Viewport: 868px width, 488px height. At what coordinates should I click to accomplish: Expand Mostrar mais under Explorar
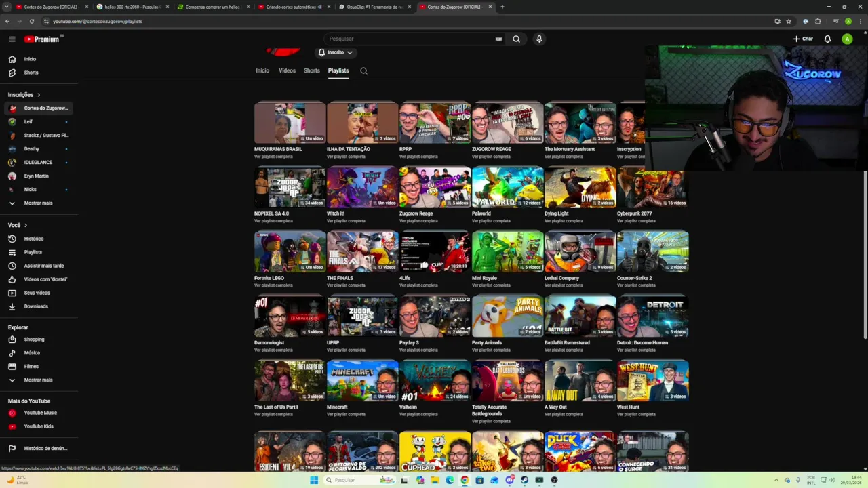point(39,380)
